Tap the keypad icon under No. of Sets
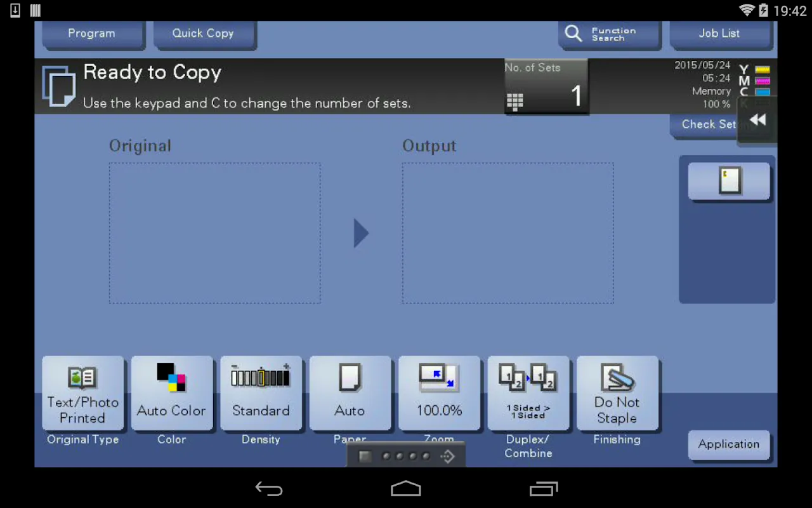This screenshot has height=508, width=812. pyautogui.click(x=514, y=102)
